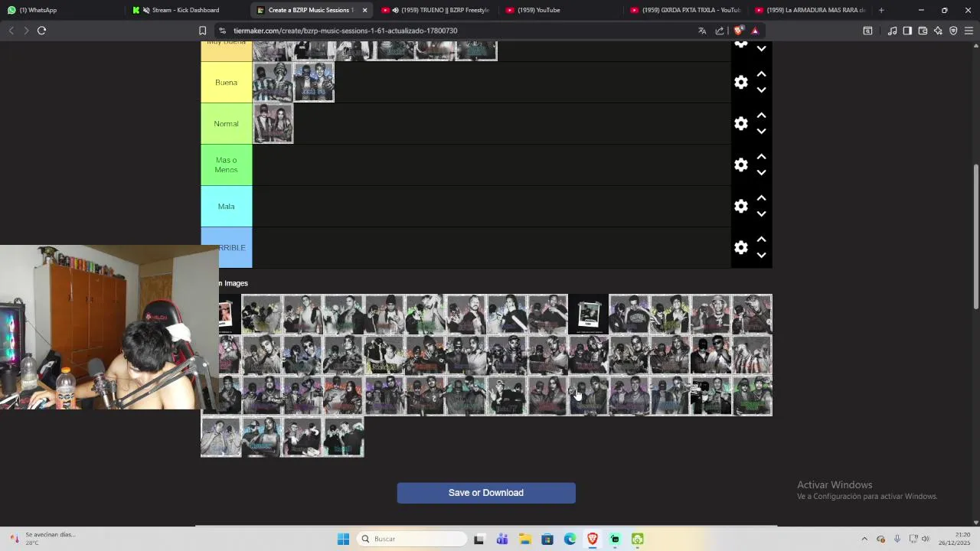The height and width of the screenshot is (551, 980).
Task: Move the Mala tier down
Action: 761,214
